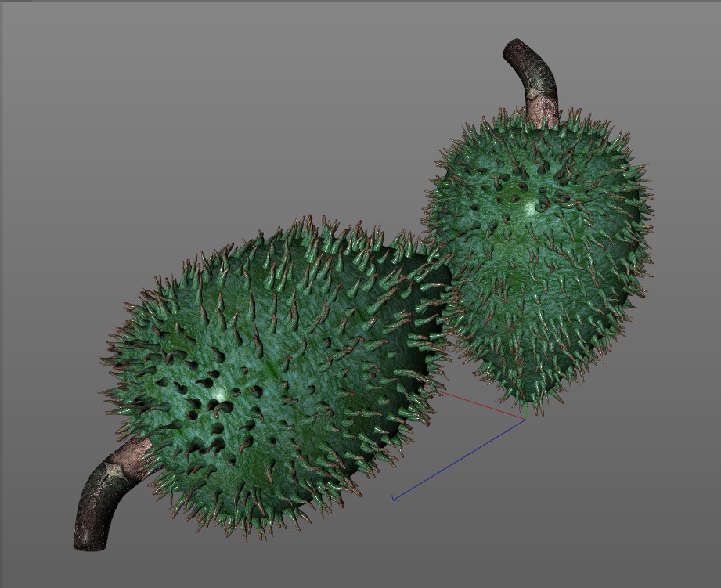
Task: Click the blue axis arrow handle
Action: 396,498
